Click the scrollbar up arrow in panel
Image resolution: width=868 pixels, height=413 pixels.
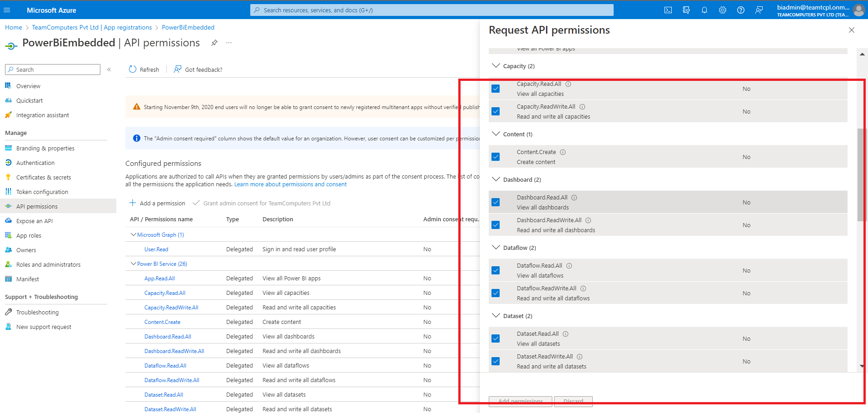pos(862,54)
